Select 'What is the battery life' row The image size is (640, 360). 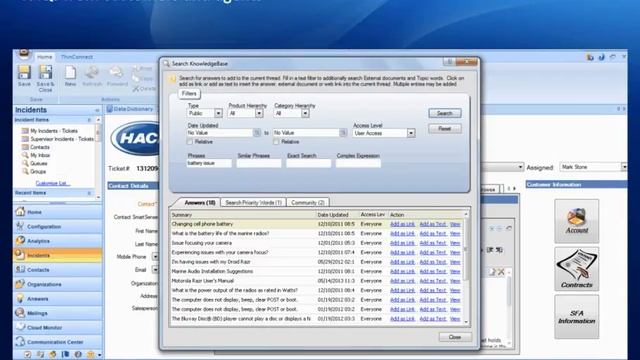click(x=317, y=233)
